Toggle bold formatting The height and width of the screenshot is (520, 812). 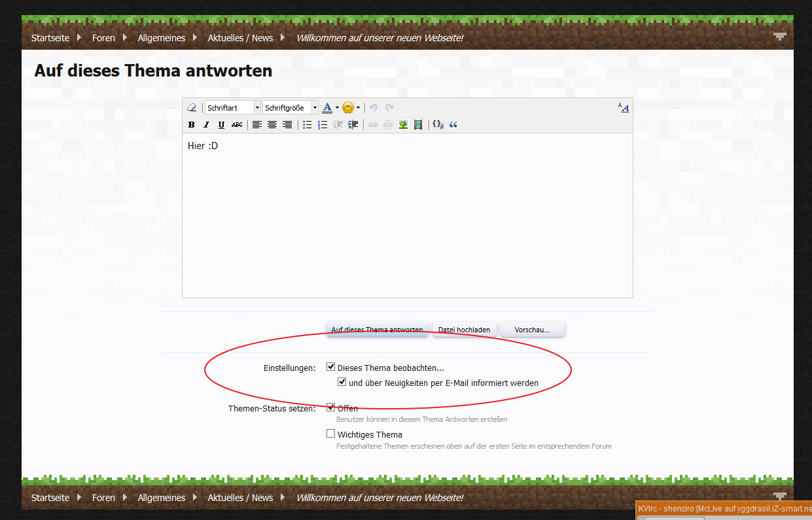point(192,125)
